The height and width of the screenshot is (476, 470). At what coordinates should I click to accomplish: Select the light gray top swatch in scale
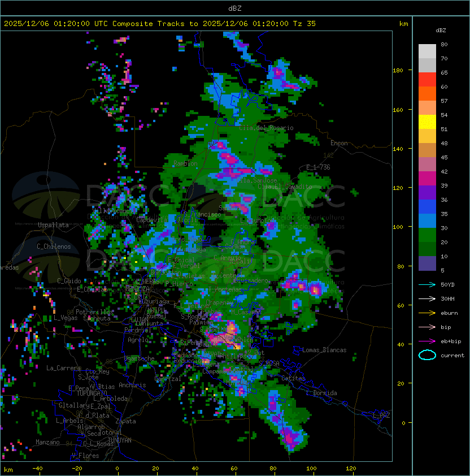coord(427,51)
